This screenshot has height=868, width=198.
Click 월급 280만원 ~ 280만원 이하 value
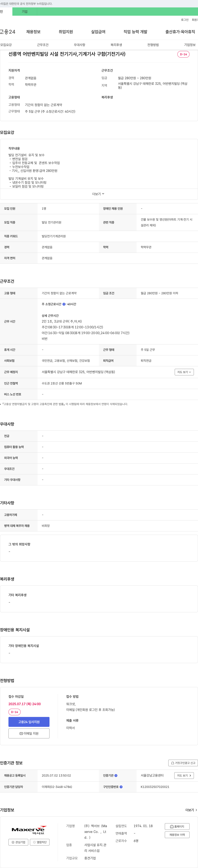[159, 293]
